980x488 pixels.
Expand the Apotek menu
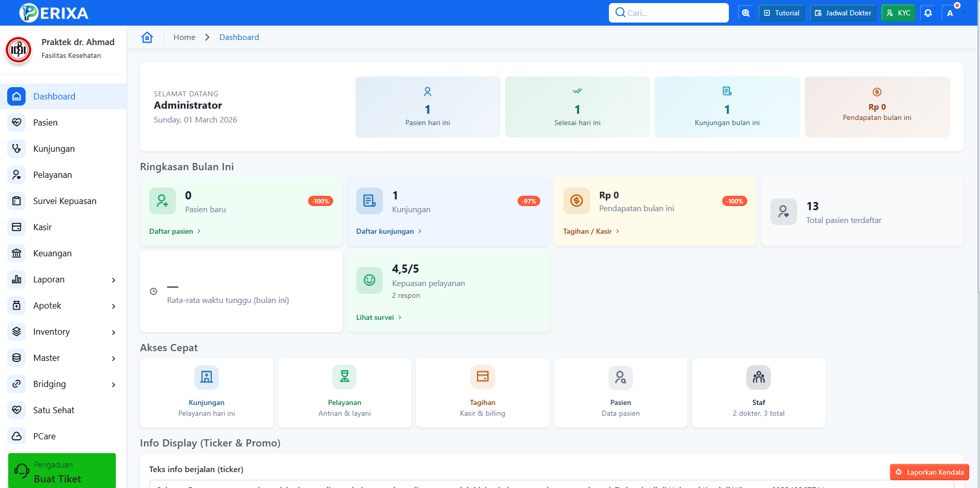[113, 306]
